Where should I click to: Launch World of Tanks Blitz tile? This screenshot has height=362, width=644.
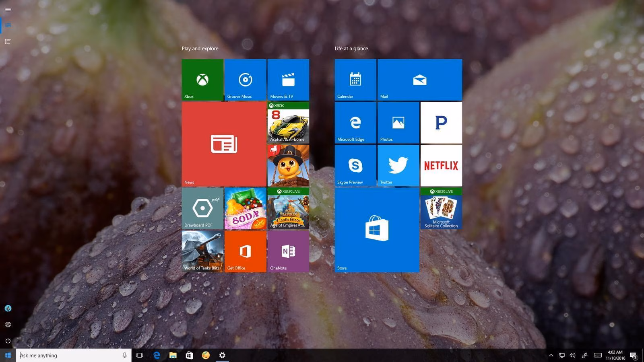pos(202,251)
